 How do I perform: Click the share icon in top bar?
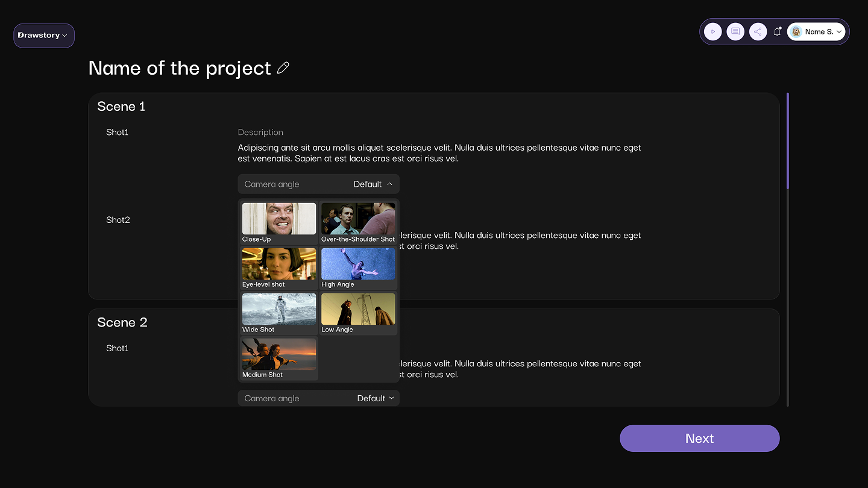(758, 32)
